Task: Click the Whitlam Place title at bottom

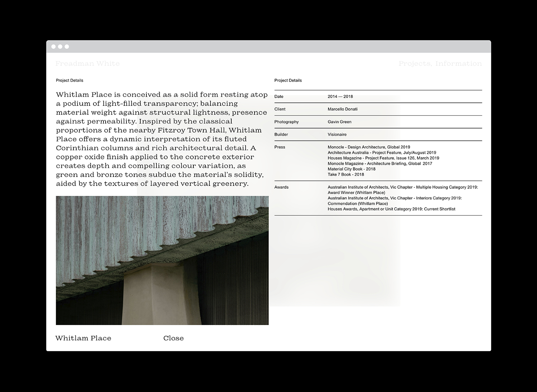Action: pyautogui.click(x=83, y=338)
